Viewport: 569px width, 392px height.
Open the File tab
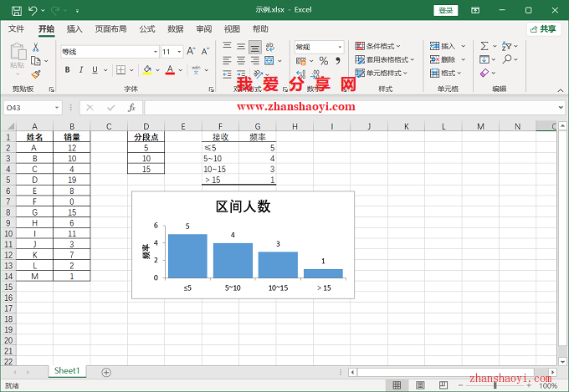point(17,29)
